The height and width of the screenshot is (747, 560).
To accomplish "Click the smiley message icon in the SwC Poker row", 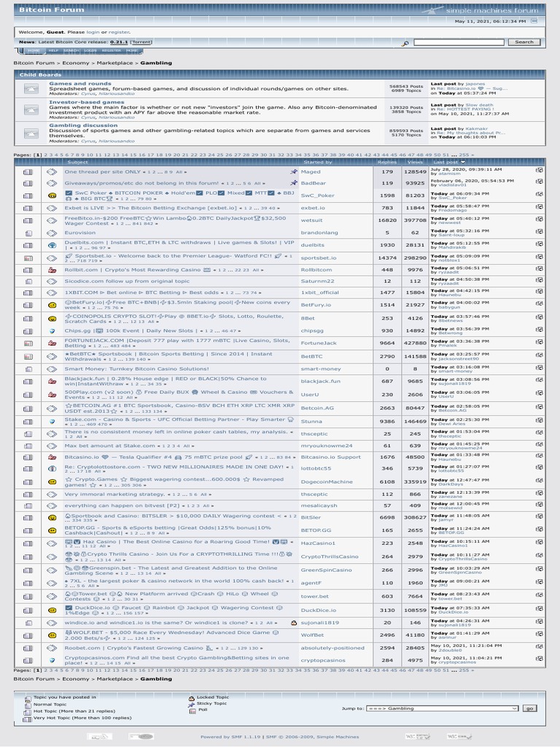I will click(x=52, y=196).
